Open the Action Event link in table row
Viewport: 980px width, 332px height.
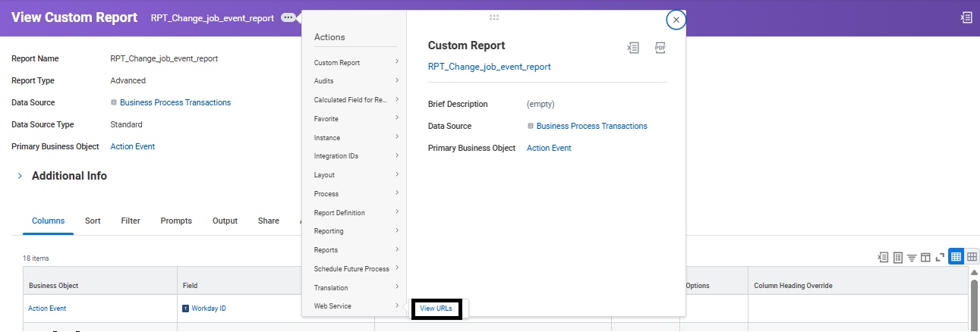[x=47, y=309]
